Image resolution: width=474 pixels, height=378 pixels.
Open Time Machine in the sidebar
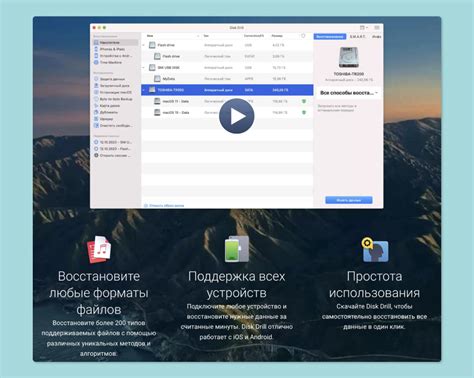point(111,62)
